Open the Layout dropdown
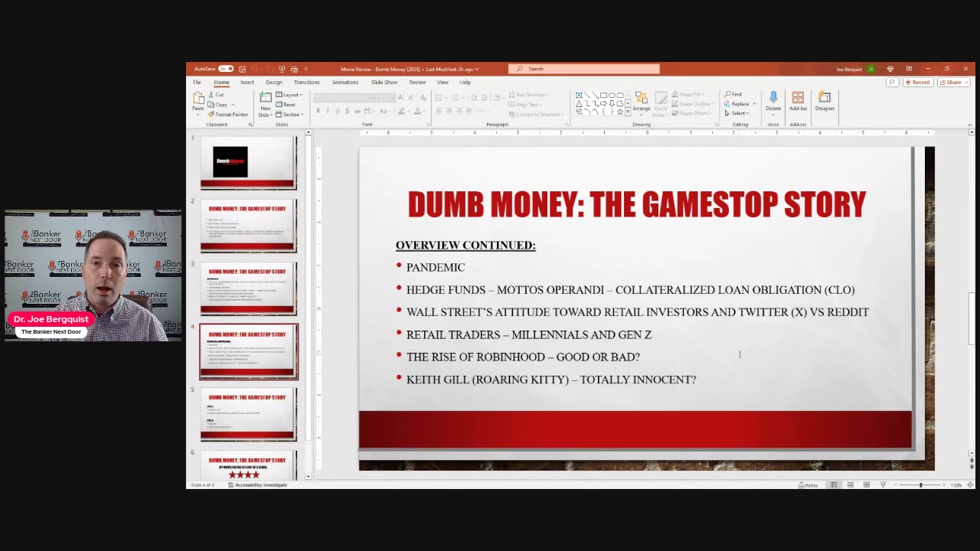This screenshot has height=551, width=980. pyautogui.click(x=289, y=95)
